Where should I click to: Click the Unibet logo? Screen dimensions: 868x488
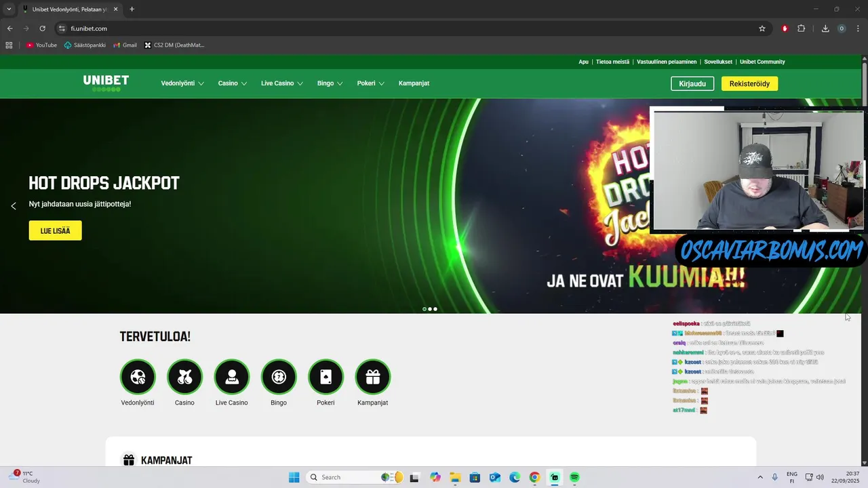[x=106, y=83]
